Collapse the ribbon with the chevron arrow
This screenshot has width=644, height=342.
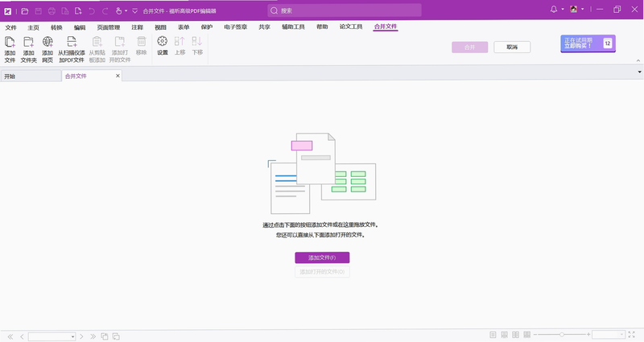pyautogui.click(x=638, y=60)
